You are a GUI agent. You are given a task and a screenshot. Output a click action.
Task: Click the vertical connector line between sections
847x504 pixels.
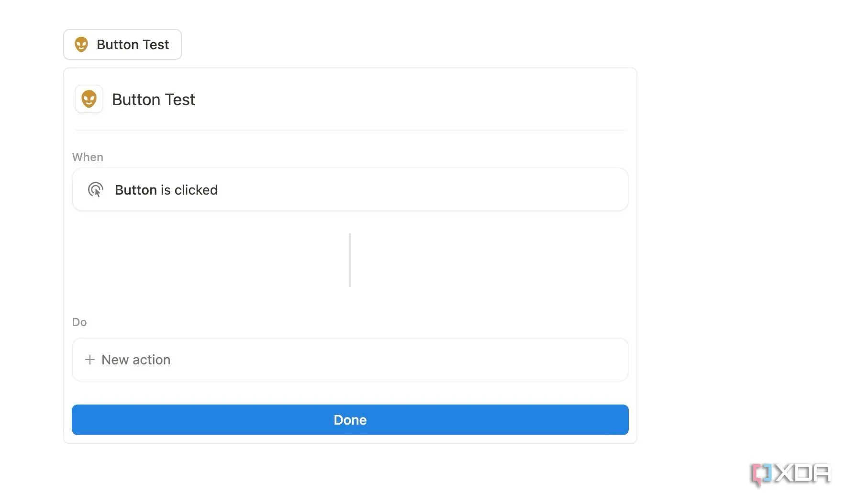click(x=350, y=260)
